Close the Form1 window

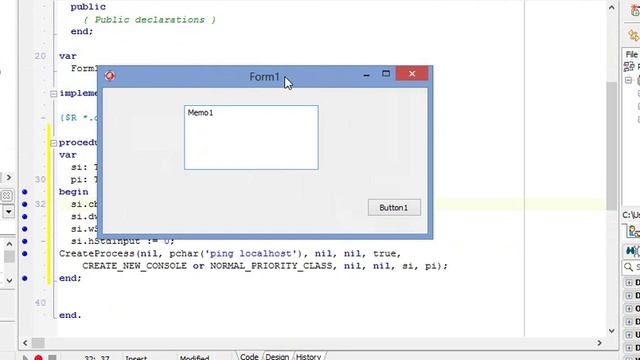(412, 74)
